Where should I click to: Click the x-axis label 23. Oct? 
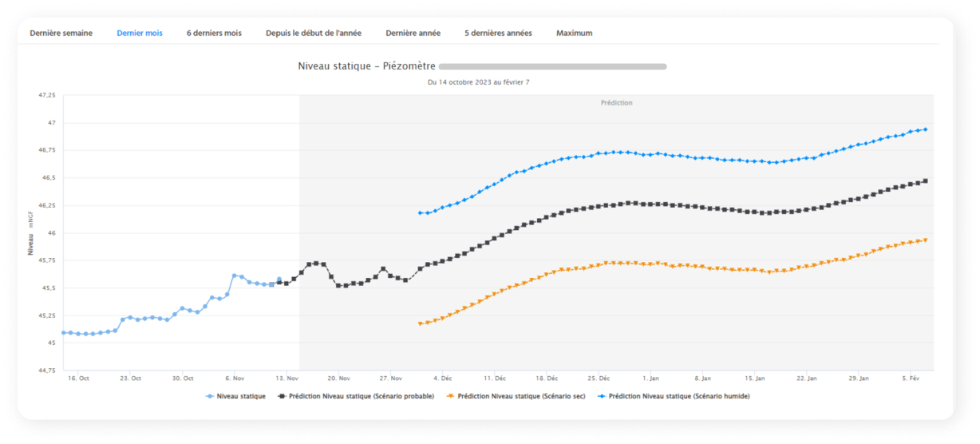click(130, 379)
